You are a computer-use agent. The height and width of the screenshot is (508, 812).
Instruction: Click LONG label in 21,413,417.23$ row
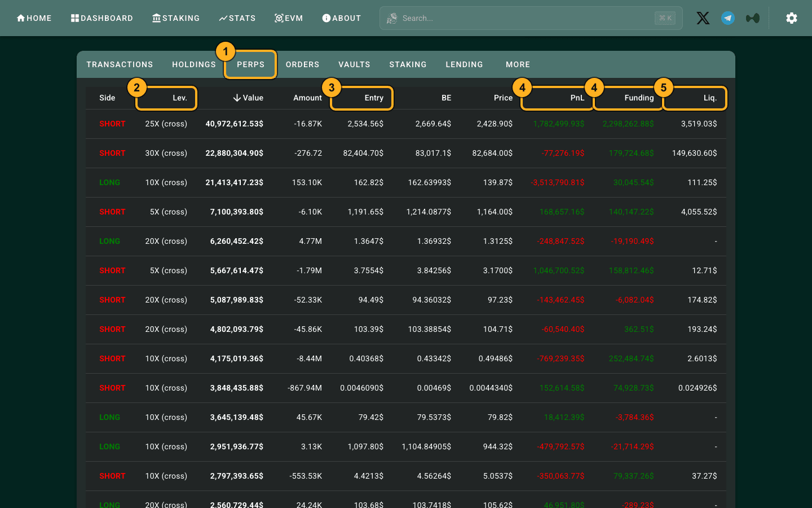pos(109,182)
